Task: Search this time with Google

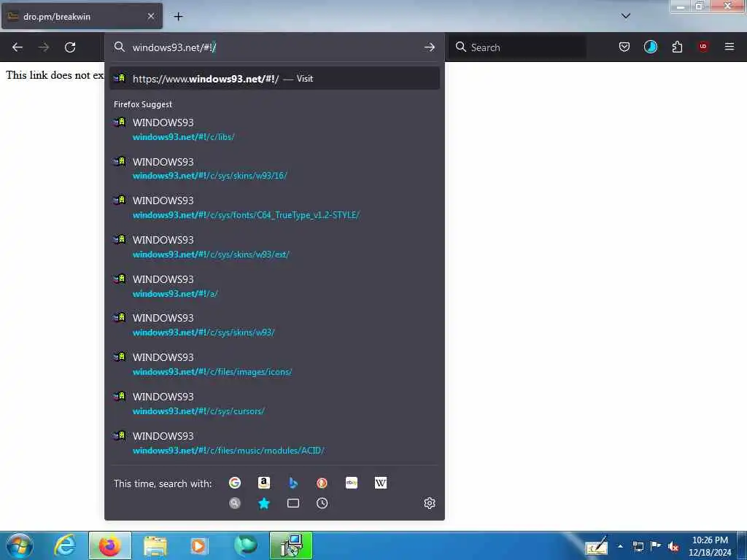Action: (x=234, y=483)
